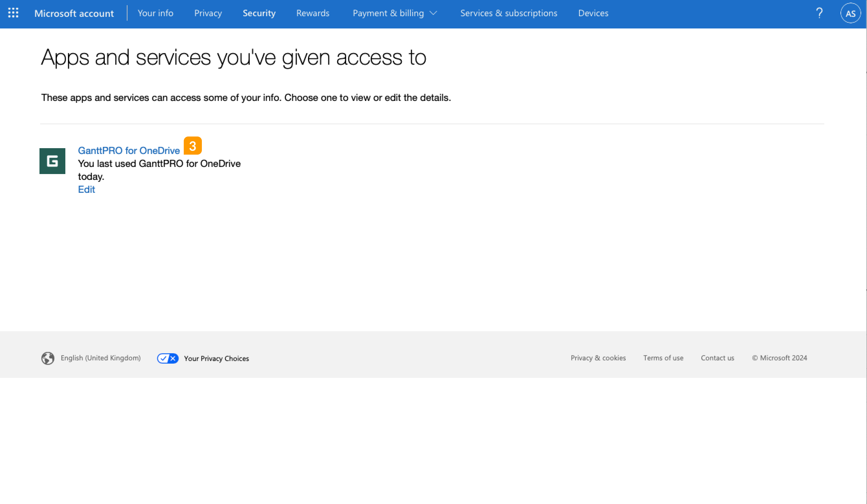Open the Terms of use page
867x504 pixels.
point(663,358)
